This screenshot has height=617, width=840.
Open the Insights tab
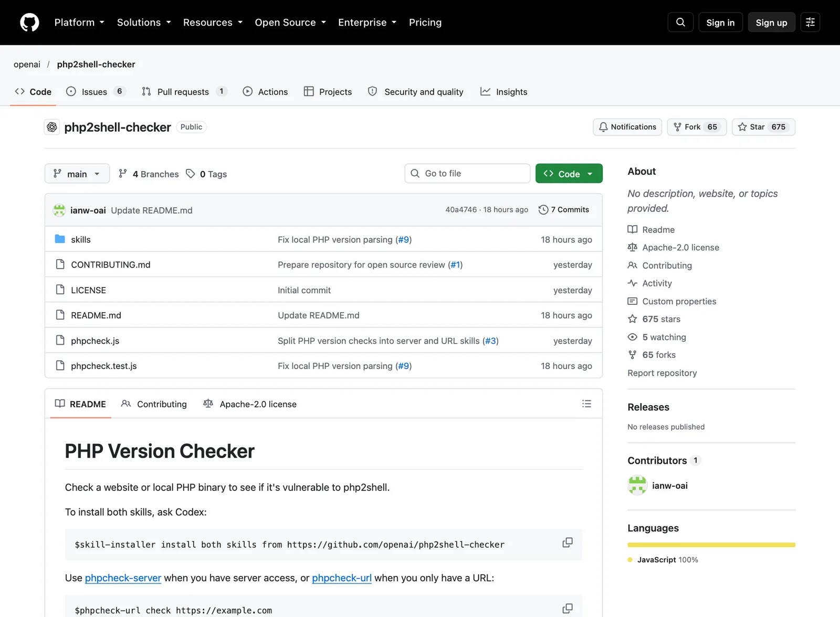coord(504,92)
